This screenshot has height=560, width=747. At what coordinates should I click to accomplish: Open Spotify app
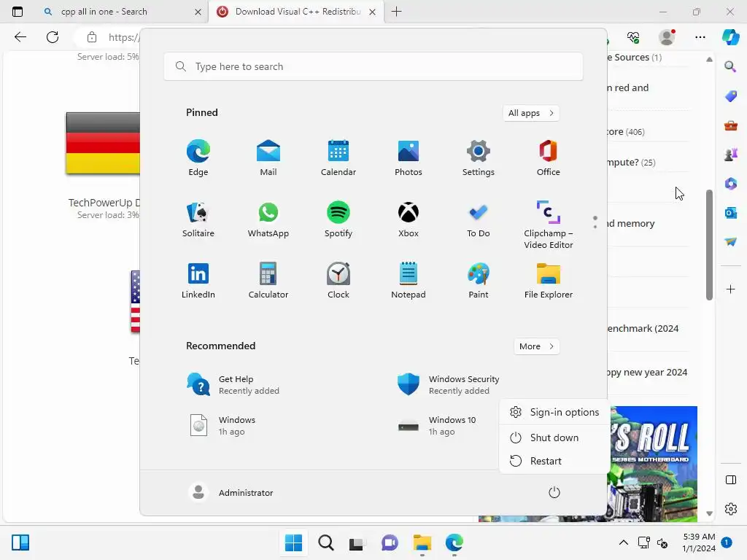pos(338,219)
